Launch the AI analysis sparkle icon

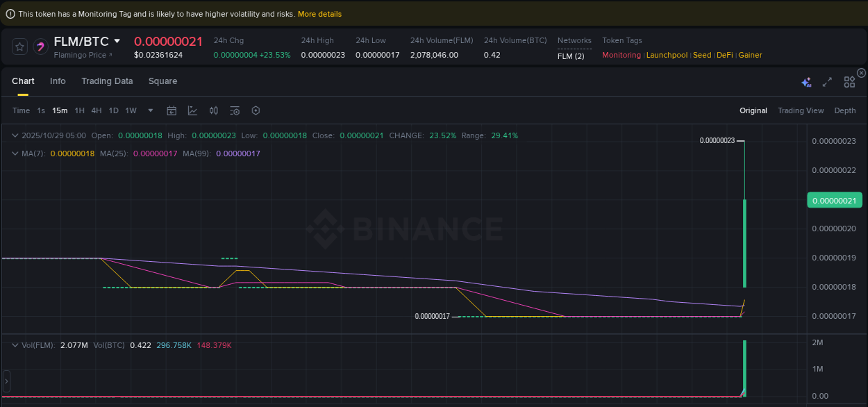[x=806, y=81]
